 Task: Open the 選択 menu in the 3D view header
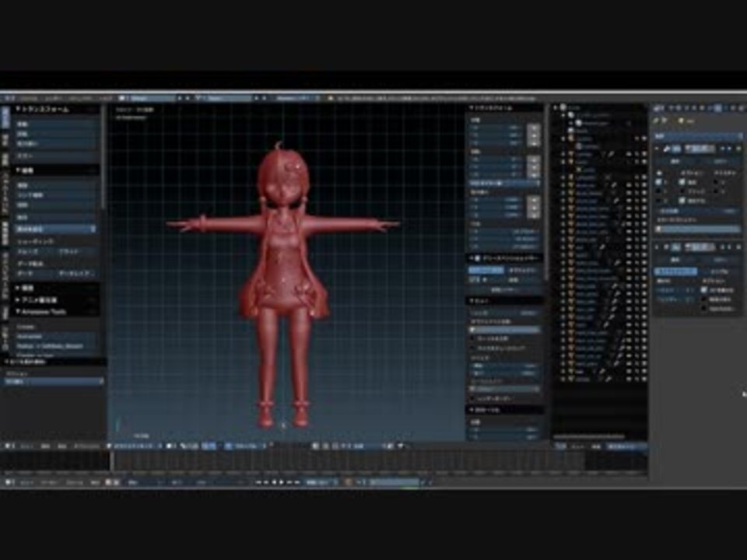pos(46,446)
